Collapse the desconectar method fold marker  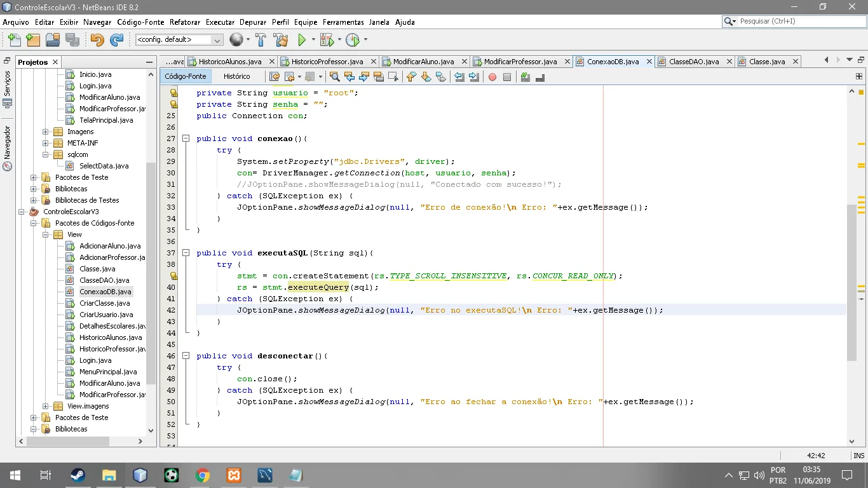coord(186,356)
